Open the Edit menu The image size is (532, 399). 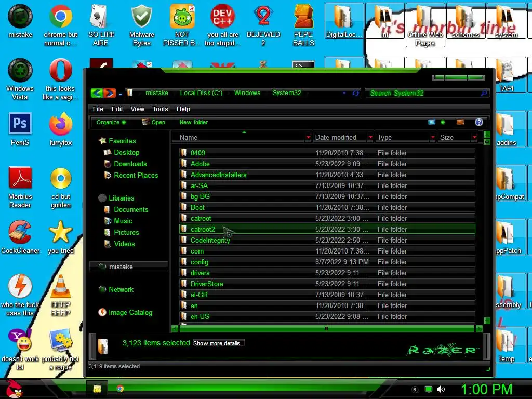tap(117, 109)
